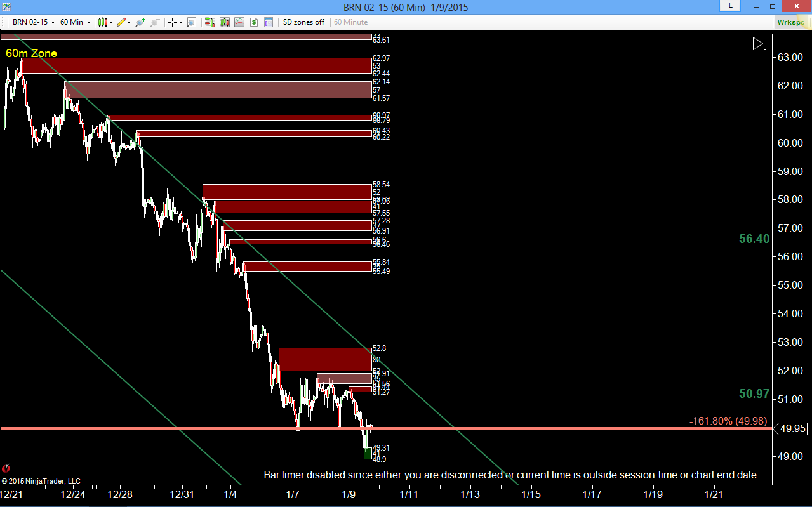The image size is (812, 507).
Task: Open the chart properties icon
Action: 269,22
